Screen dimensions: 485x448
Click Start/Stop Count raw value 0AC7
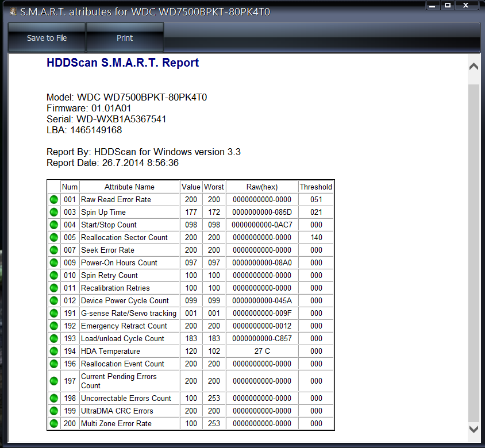262,225
